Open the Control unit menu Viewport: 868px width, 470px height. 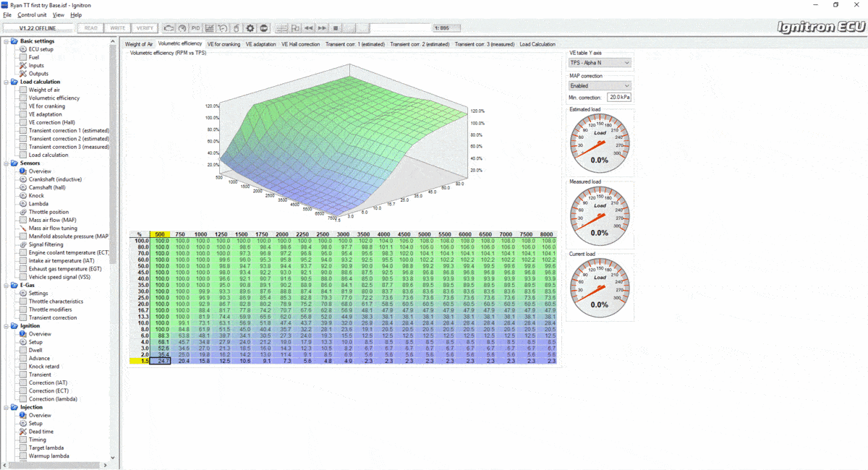pyautogui.click(x=31, y=14)
